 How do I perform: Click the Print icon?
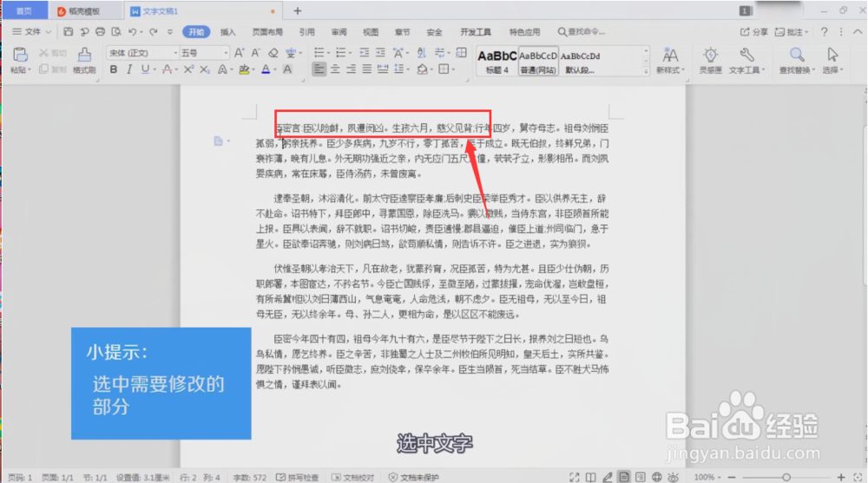100,31
